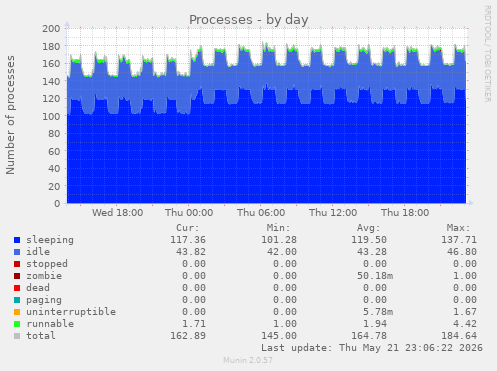Click the 'Last update' timestamp line
The width and height of the screenshot is (497, 371).
372,348
